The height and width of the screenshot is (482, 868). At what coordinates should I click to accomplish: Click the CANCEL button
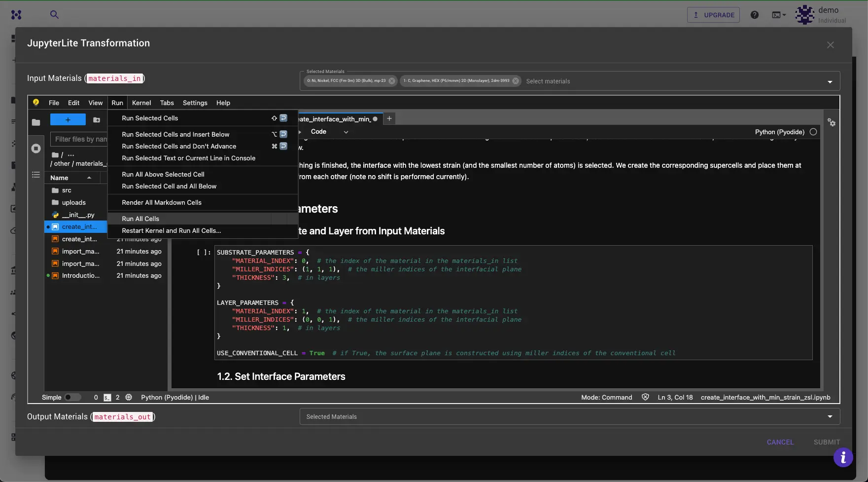(780, 442)
